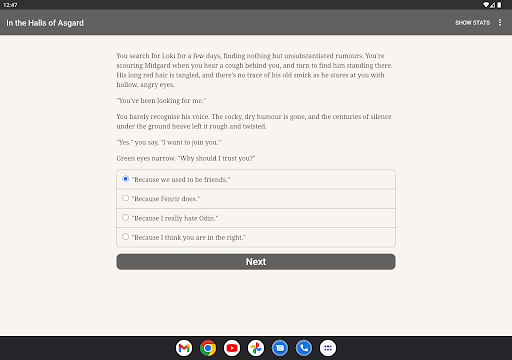
Task: Click the clock time in status bar
Action: click(x=10, y=5)
